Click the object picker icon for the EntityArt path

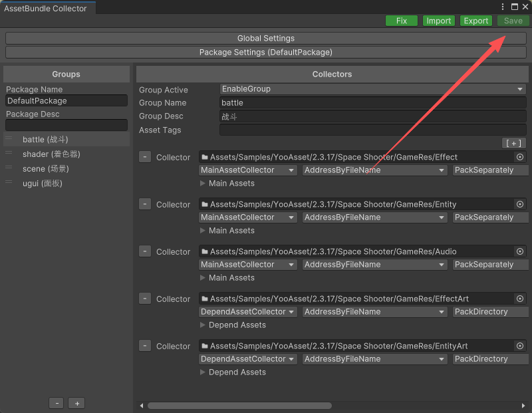520,346
